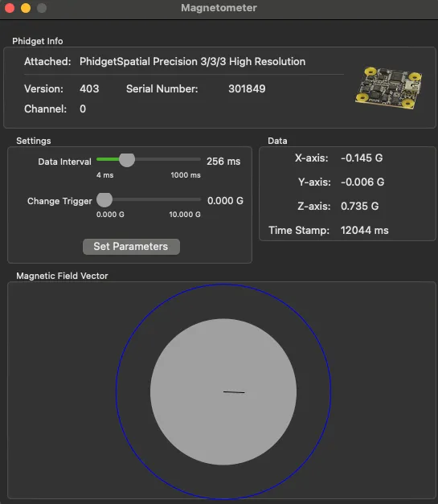438x504 pixels.
Task: Click the Settings group heading
Action: tap(34, 141)
